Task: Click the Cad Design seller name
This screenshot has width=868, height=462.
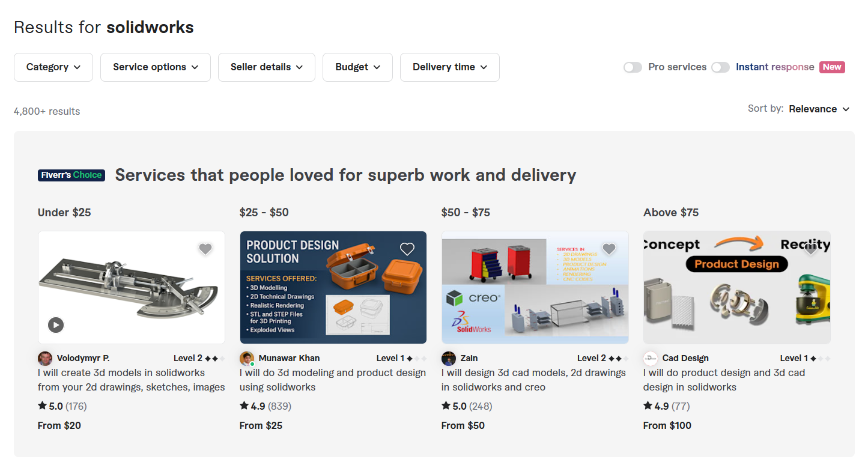Action: click(685, 358)
